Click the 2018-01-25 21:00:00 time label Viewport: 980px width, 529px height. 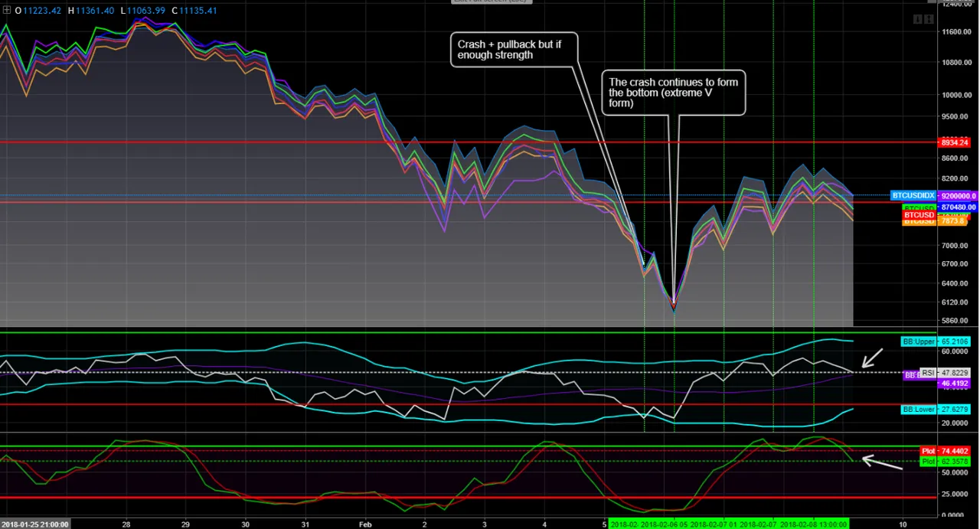point(35,524)
